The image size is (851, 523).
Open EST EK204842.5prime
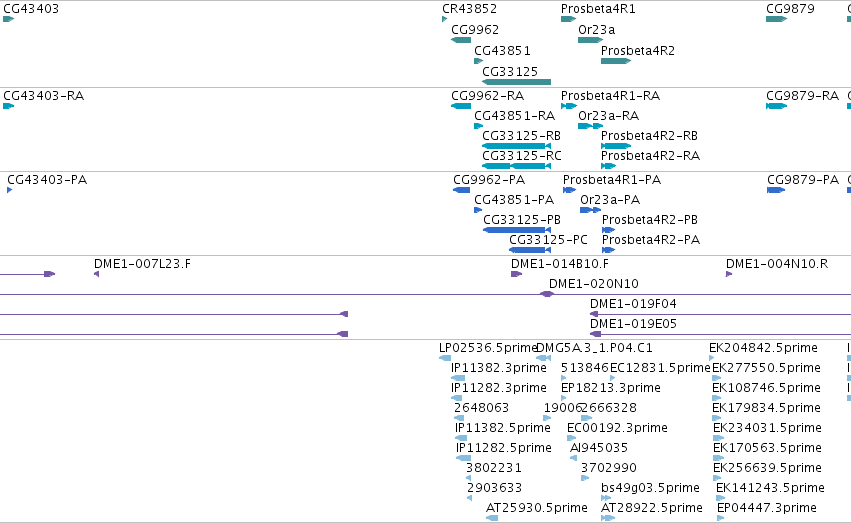pos(763,348)
